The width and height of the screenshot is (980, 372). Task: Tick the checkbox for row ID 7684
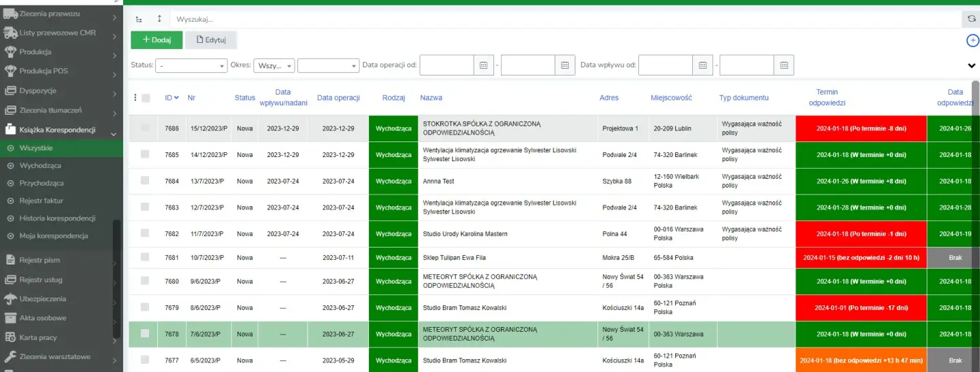point(145,181)
